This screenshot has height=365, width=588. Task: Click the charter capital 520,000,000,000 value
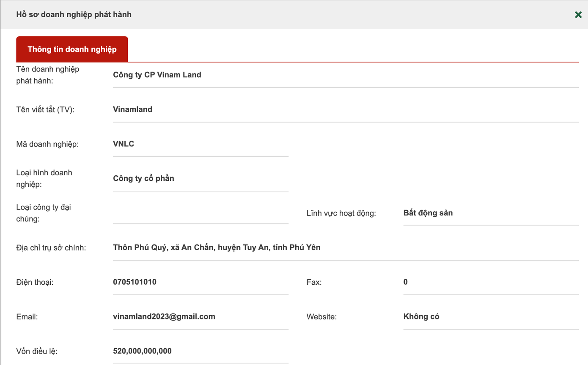[x=142, y=351]
